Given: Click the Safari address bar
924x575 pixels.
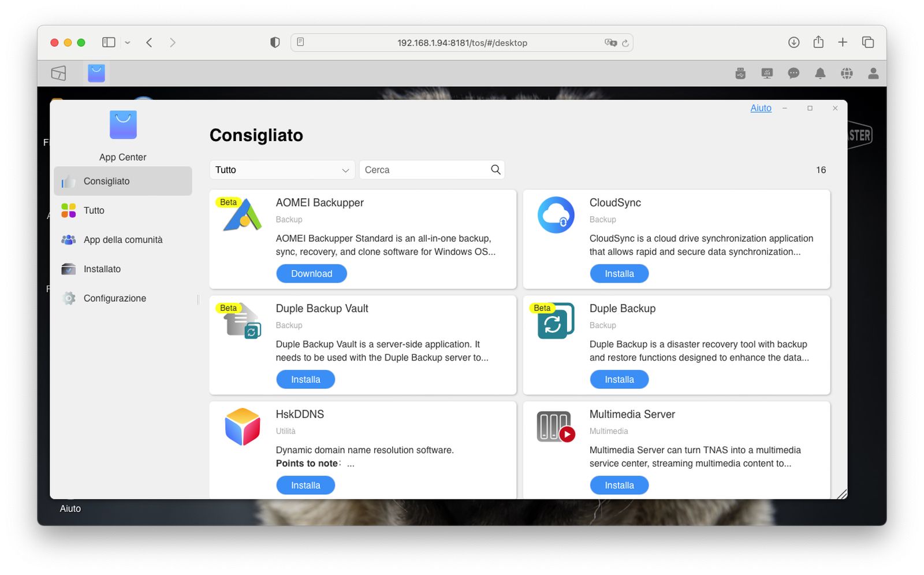Looking at the screenshot, I should 462,43.
